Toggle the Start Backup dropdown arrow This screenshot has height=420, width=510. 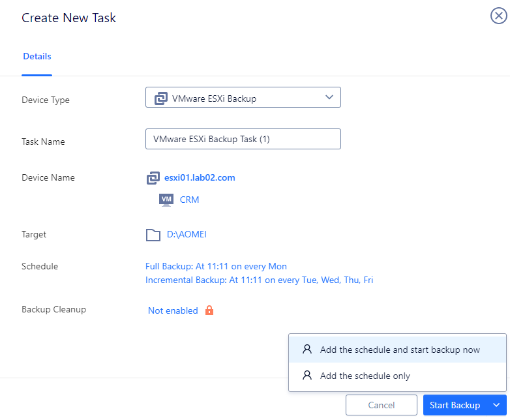496,405
